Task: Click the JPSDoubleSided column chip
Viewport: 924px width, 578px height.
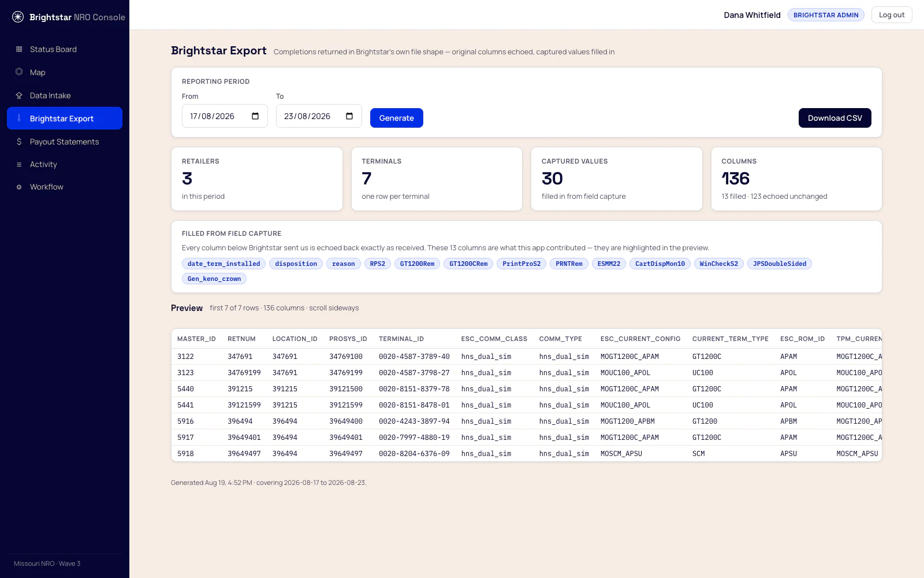Action: tap(780, 264)
